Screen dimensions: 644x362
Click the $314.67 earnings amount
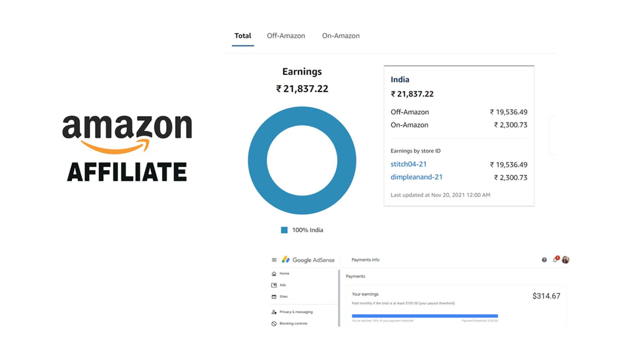point(546,296)
